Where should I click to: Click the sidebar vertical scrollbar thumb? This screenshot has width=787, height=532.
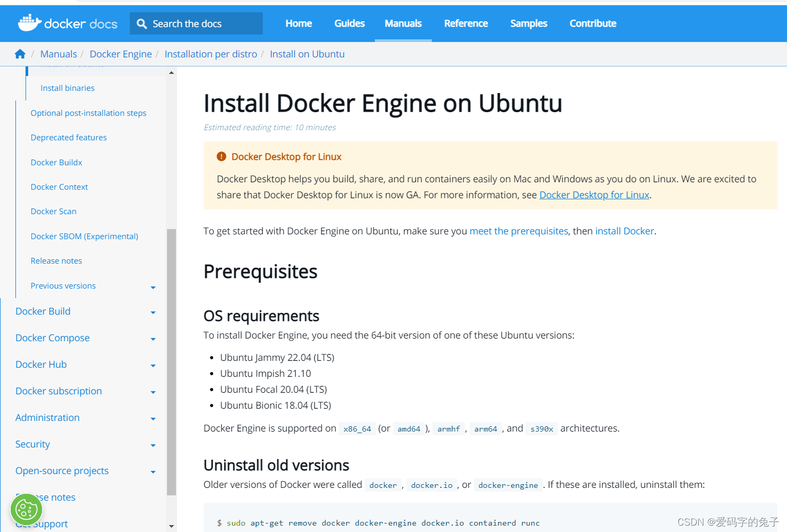point(171,362)
